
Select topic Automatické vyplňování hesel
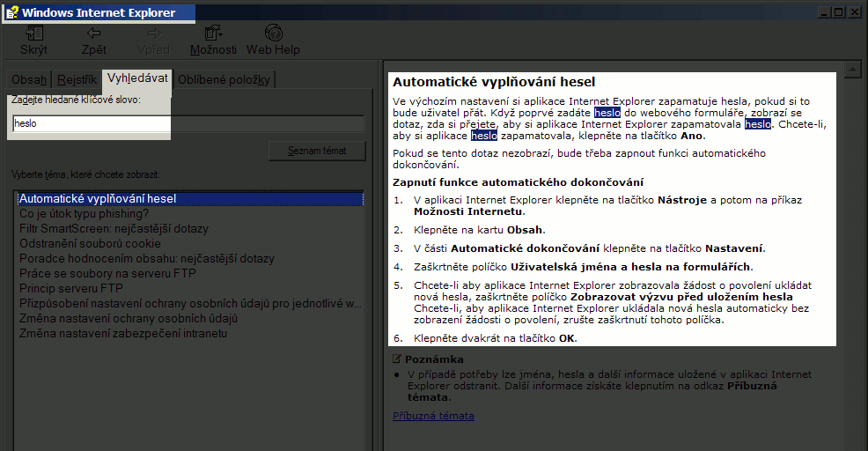190,198
